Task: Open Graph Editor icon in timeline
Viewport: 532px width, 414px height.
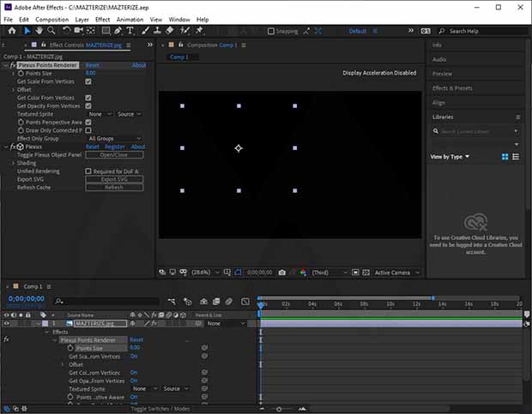Action: coord(245,301)
